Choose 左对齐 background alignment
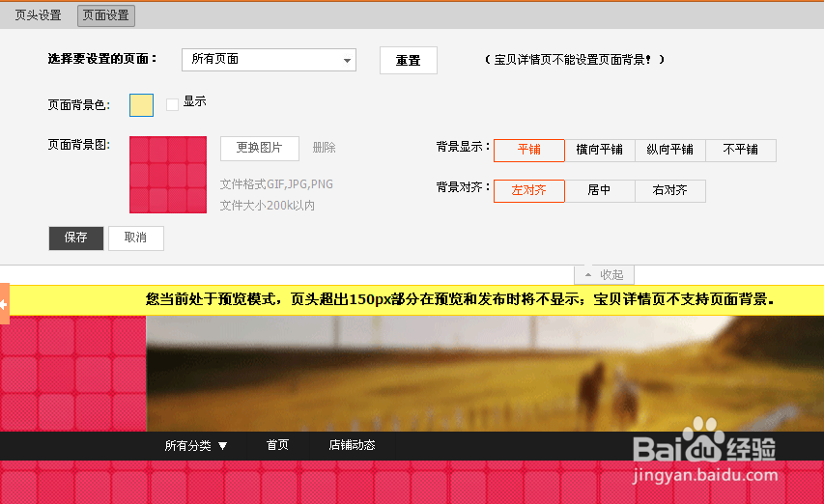 (x=529, y=190)
